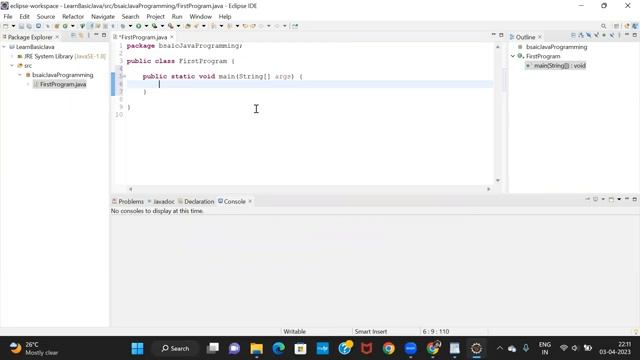Screen dimensions: 640x360
Task: Open the Run configurations dropdown arrow
Action: (x=146, y=26)
